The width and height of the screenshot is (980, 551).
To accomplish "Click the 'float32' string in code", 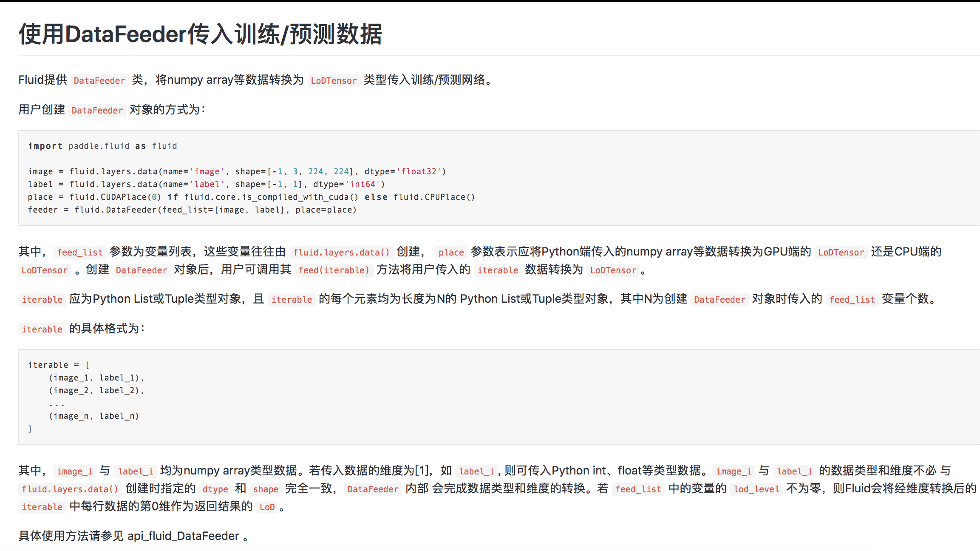I will 419,171.
